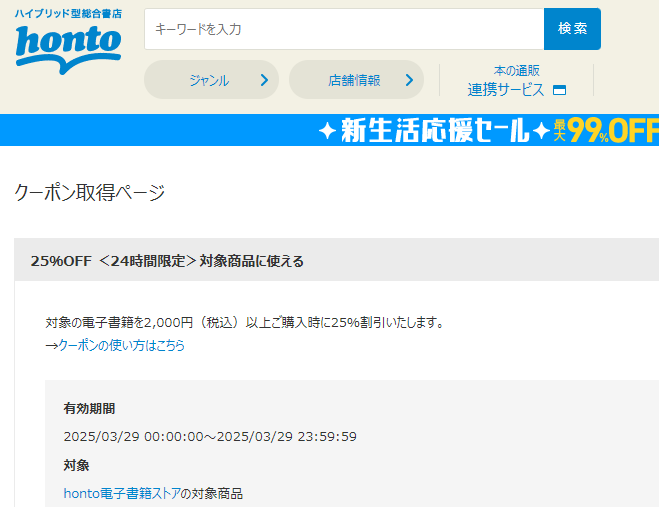Click the external window icon beside 連携サービス
This screenshot has height=507, width=659.
559,90
